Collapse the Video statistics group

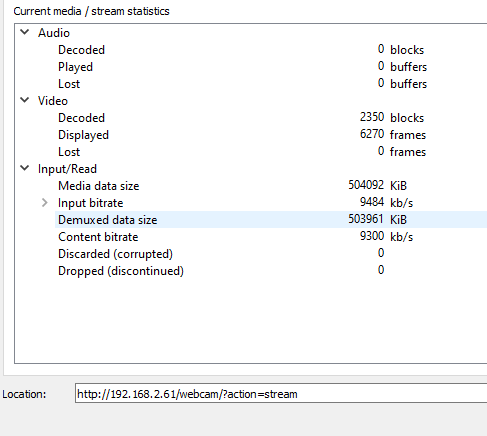[25, 100]
